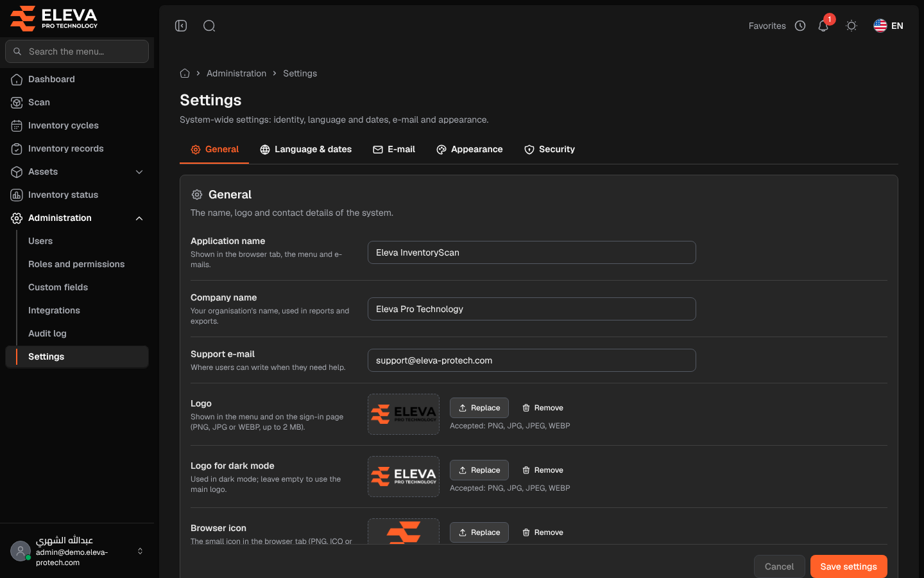Select the General tab
The height and width of the screenshot is (578, 924).
pos(214,149)
